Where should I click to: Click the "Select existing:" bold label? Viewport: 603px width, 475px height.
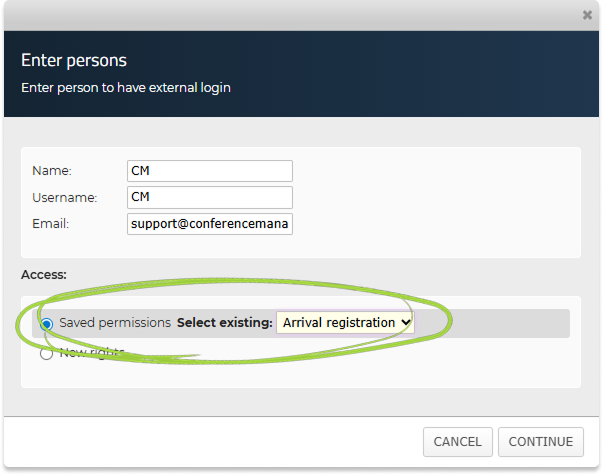point(224,323)
